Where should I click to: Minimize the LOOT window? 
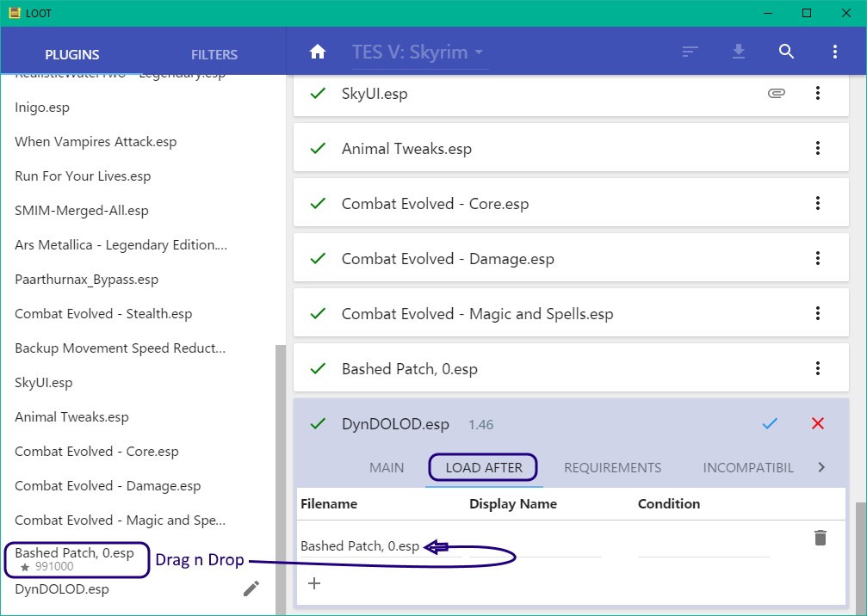767,13
